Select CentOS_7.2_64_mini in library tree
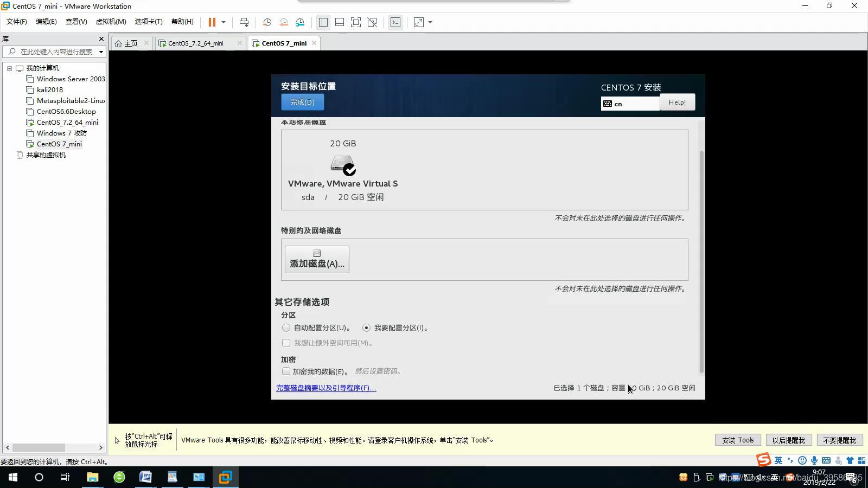The height and width of the screenshot is (488, 868). pos(62,123)
